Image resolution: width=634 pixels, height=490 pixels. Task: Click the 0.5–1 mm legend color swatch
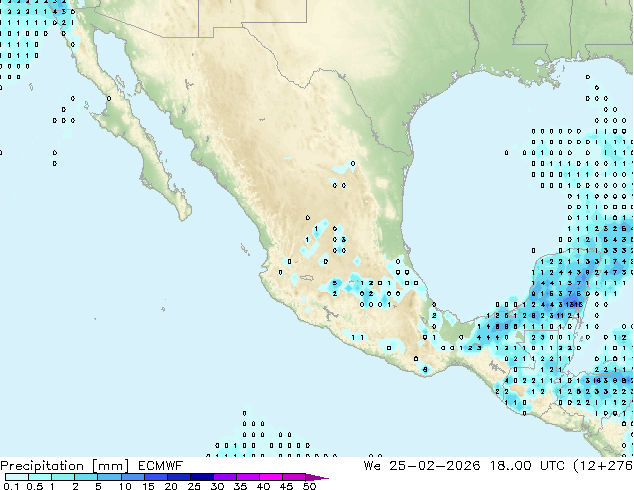coord(40,477)
